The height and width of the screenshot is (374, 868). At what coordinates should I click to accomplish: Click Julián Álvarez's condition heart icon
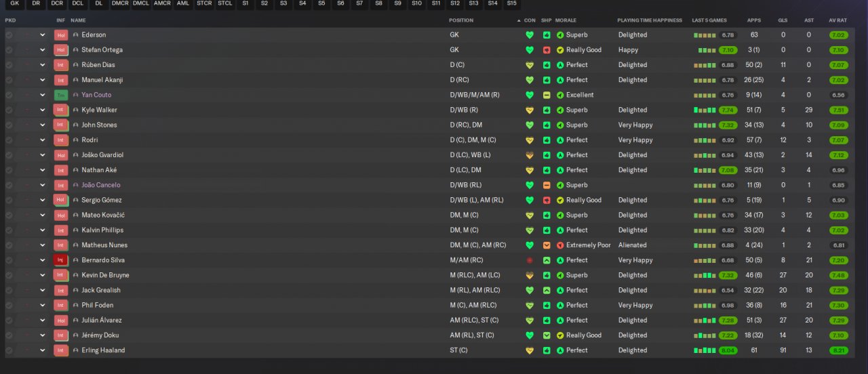coord(530,320)
